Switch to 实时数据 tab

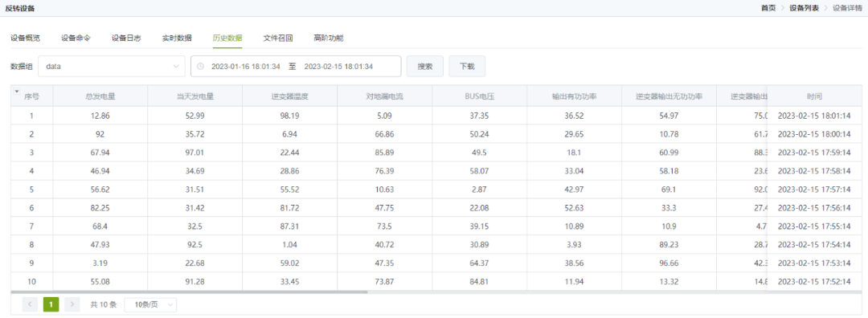(x=177, y=39)
